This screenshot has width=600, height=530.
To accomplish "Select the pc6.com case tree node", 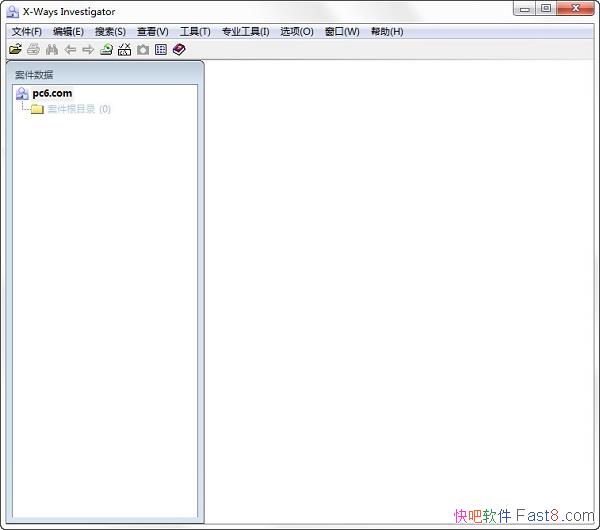I will tap(52, 93).
